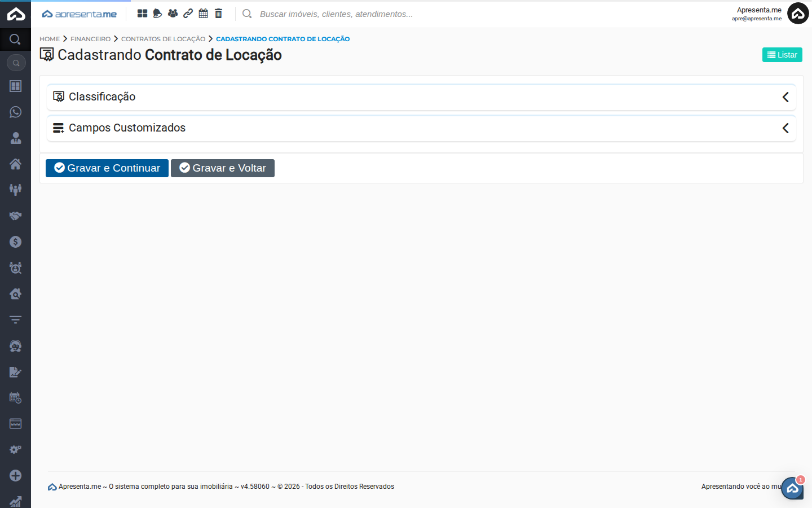
Task: Open the funnel filter sidebar icon
Action: coord(15,320)
